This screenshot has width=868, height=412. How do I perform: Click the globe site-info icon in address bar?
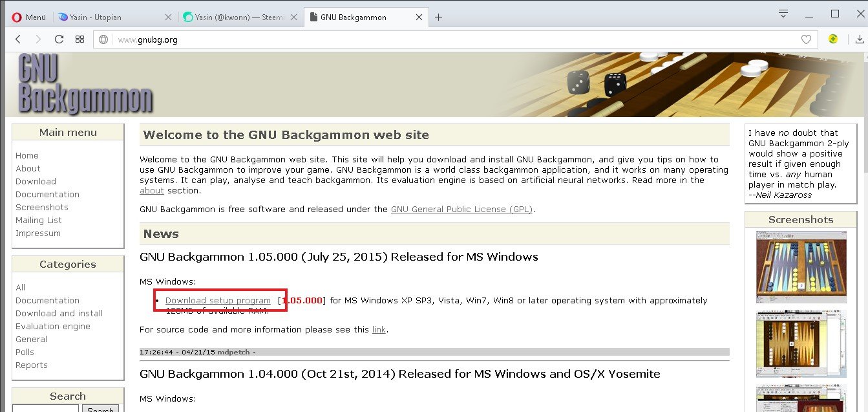[103, 39]
